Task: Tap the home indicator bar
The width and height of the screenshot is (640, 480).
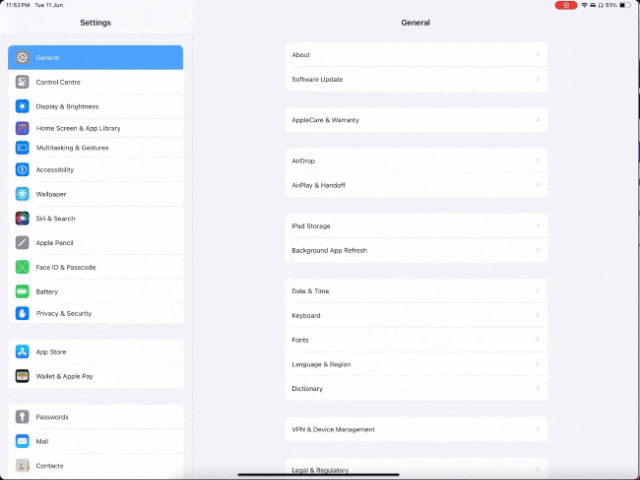Action: tap(318, 475)
